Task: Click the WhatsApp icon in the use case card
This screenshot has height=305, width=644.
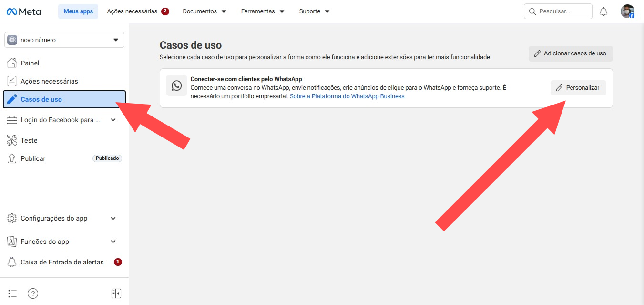Action: [x=177, y=85]
